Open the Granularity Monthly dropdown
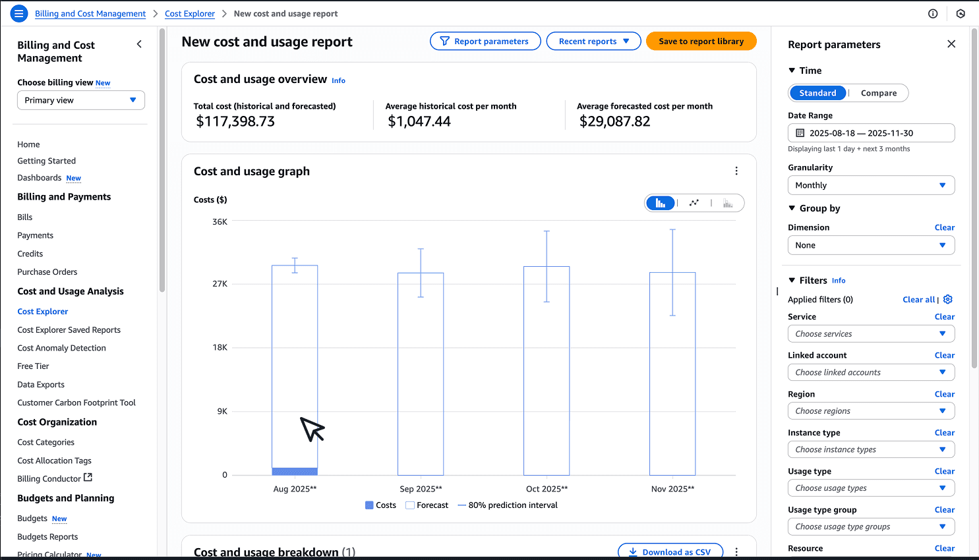This screenshot has height=560, width=979. 871,185
